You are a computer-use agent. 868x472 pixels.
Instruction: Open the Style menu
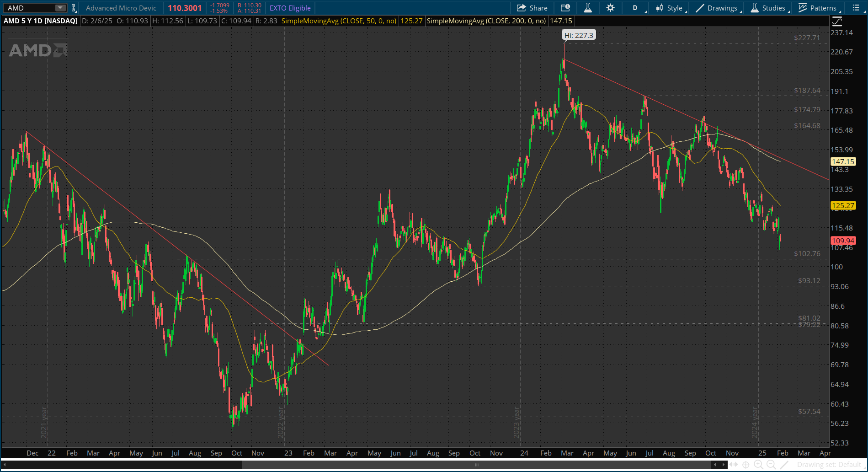(671, 8)
